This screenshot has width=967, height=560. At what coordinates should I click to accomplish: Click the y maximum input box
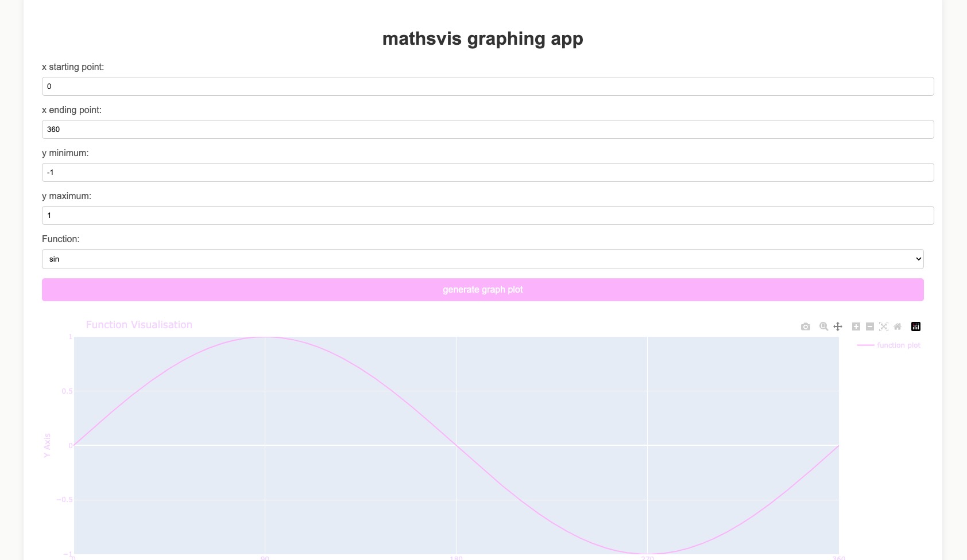point(482,215)
